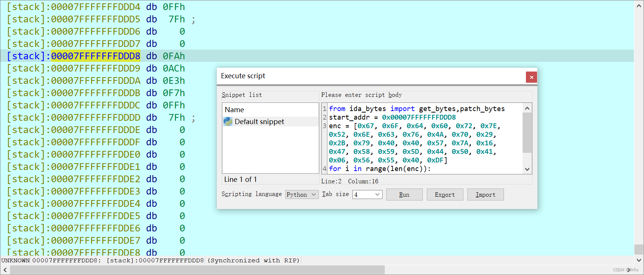The width and height of the screenshot is (644, 275).
Task: Click script editor scroll up arrow
Action: click(x=527, y=108)
